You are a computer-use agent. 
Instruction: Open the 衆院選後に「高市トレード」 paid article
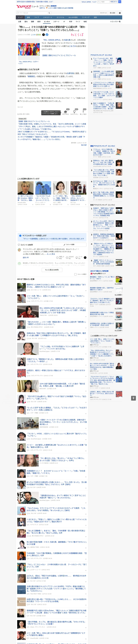point(106,280)
